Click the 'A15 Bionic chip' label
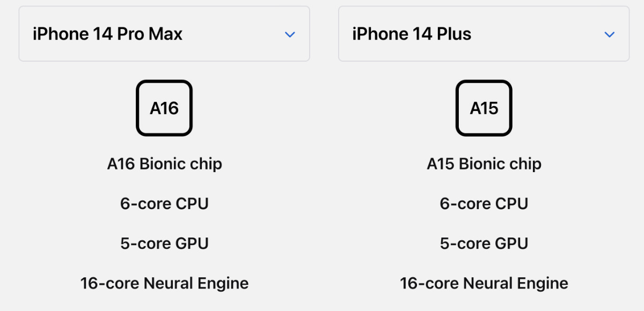Image resolution: width=644 pixels, height=311 pixels. click(x=484, y=164)
